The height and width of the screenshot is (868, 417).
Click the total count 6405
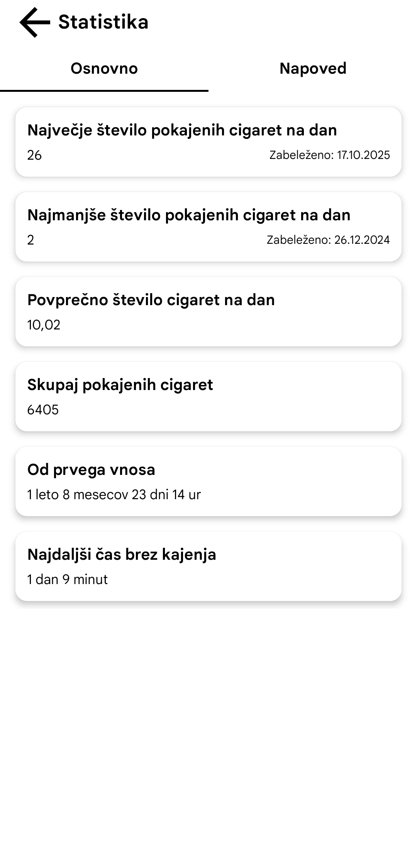43,410
